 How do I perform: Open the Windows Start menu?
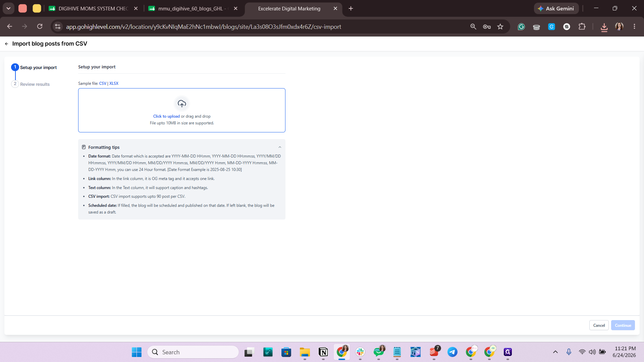pos(137,352)
